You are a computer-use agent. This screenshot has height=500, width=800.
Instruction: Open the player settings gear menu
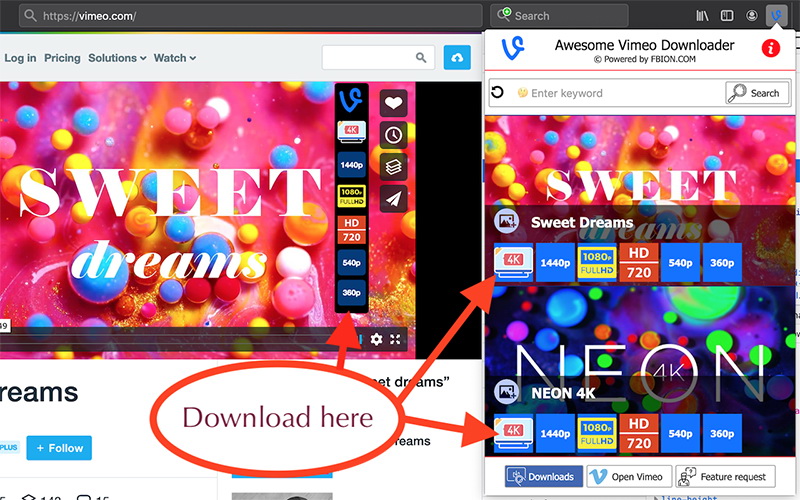pos(376,339)
